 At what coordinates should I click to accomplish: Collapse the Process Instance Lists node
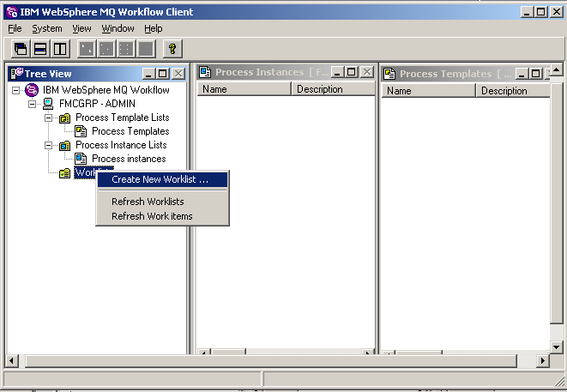(x=49, y=145)
